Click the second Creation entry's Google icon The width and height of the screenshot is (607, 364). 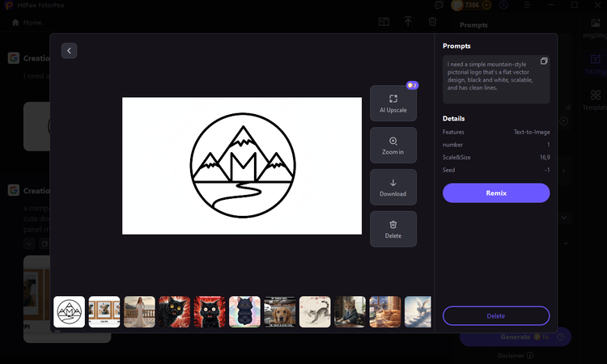(14, 190)
